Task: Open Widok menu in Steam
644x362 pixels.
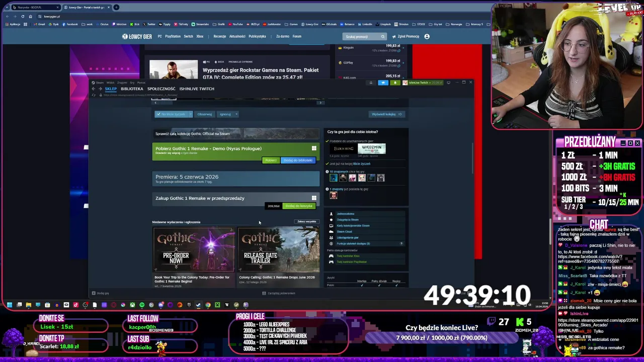Action: point(111,82)
